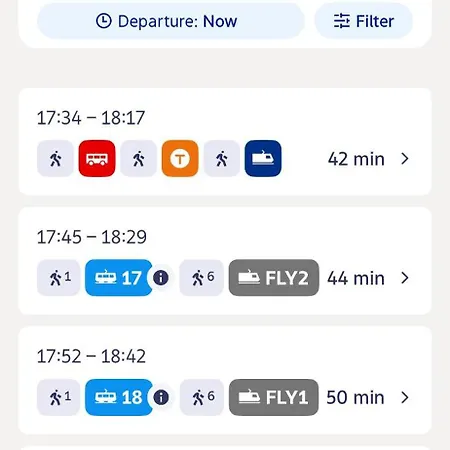Click the 6 minute walk icon before FLY2
Viewport: 450px width, 450px height.
202,278
